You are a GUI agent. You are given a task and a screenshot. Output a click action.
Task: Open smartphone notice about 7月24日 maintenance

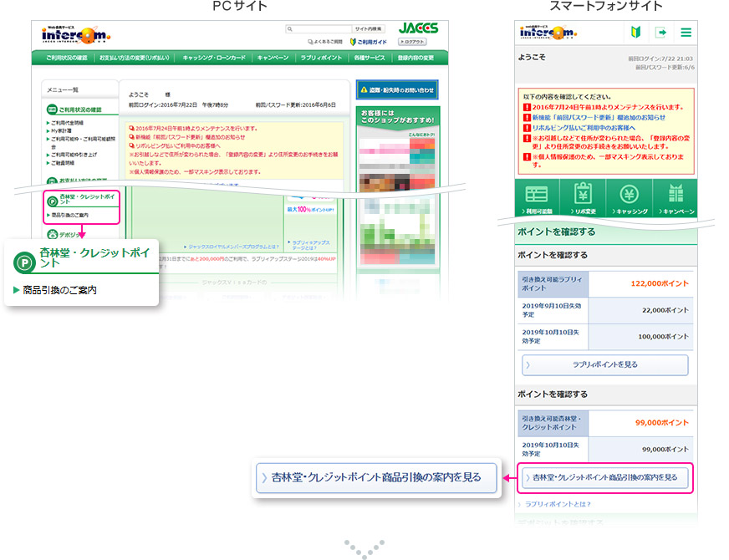pyautogui.click(x=608, y=107)
